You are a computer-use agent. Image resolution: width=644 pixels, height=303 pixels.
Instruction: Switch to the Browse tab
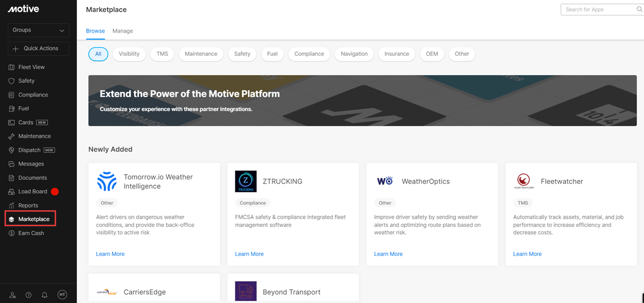click(95, 31)
